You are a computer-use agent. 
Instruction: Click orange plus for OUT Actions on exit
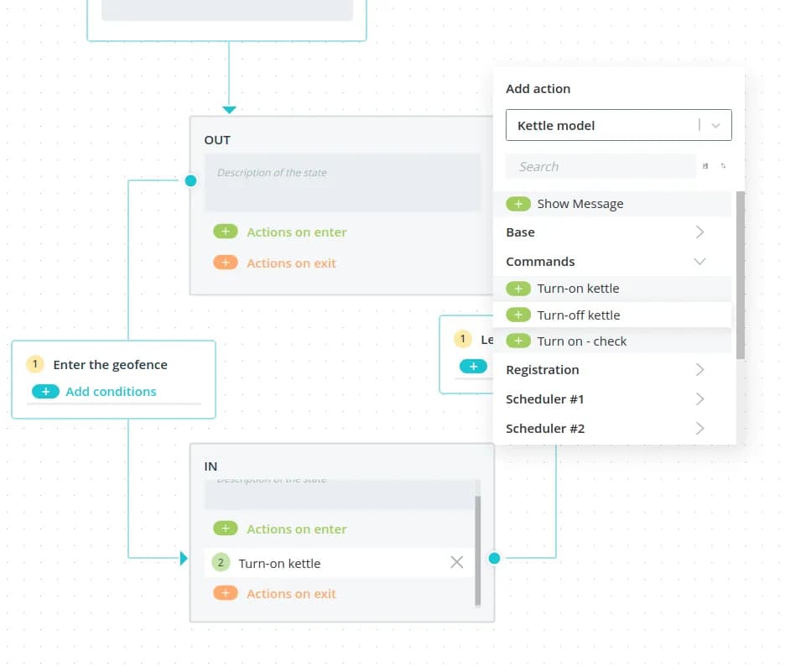226,263
